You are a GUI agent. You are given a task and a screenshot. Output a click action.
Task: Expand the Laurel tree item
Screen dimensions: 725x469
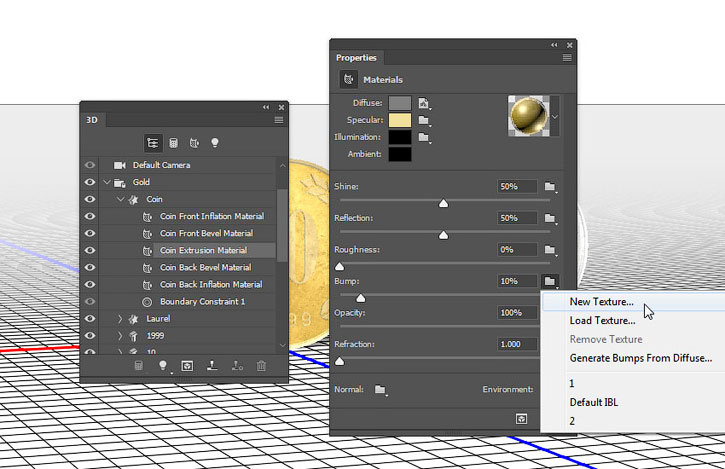(x=121, y=319)
